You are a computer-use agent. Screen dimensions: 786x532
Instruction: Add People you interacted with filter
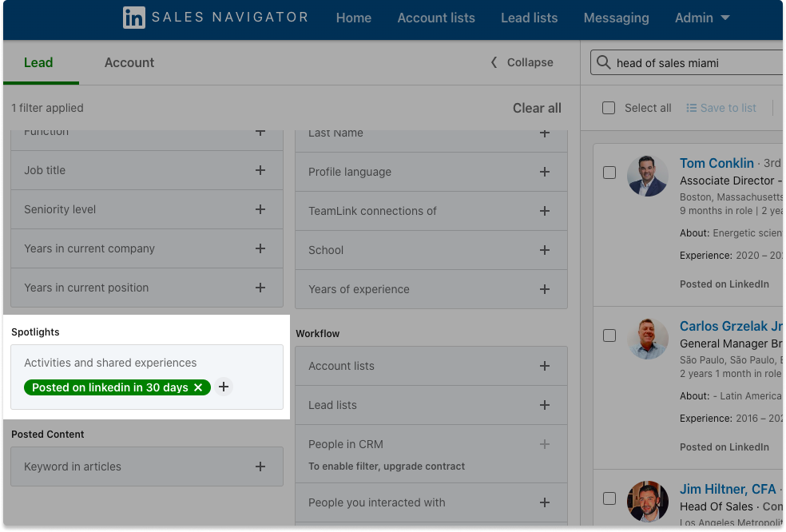pos(545,502)
